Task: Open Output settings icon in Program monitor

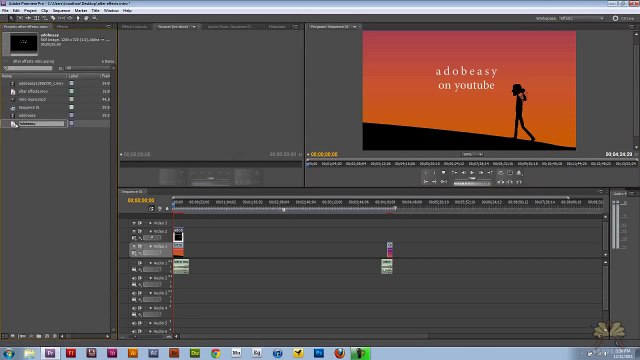Action: [519, 173]
